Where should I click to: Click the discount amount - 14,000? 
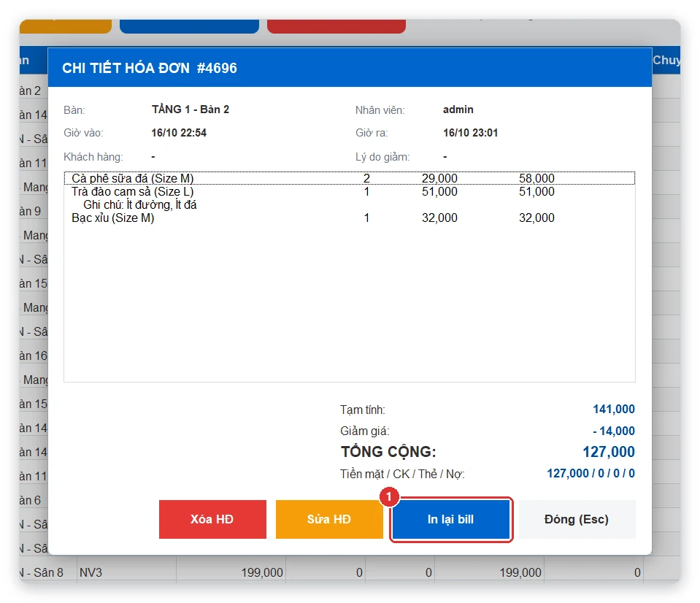613,431
